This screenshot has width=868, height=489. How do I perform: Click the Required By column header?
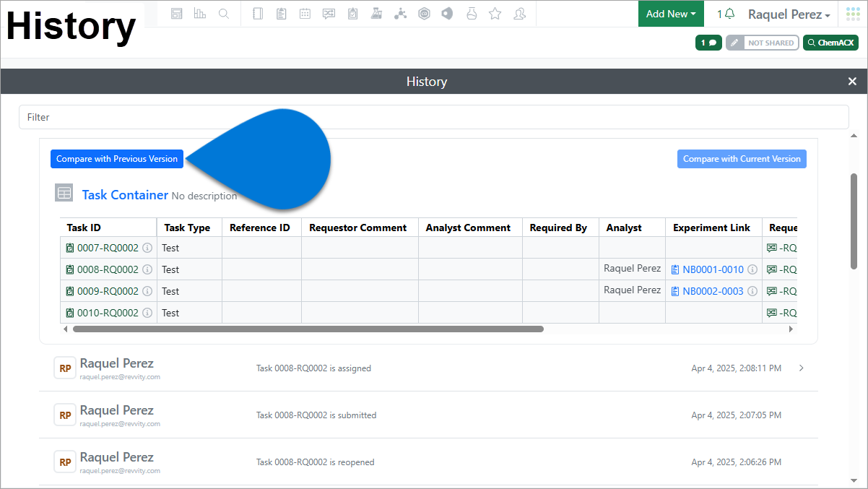pyautogui.click(x=560, y=228)
